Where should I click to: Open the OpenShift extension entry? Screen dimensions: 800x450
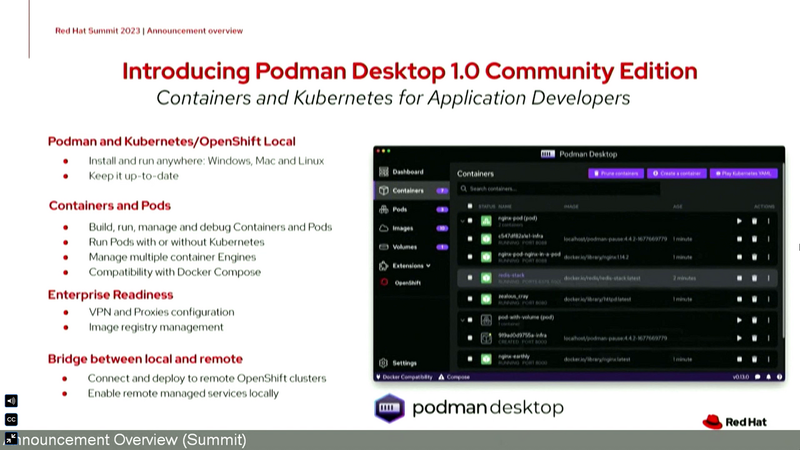coord(401,283)
